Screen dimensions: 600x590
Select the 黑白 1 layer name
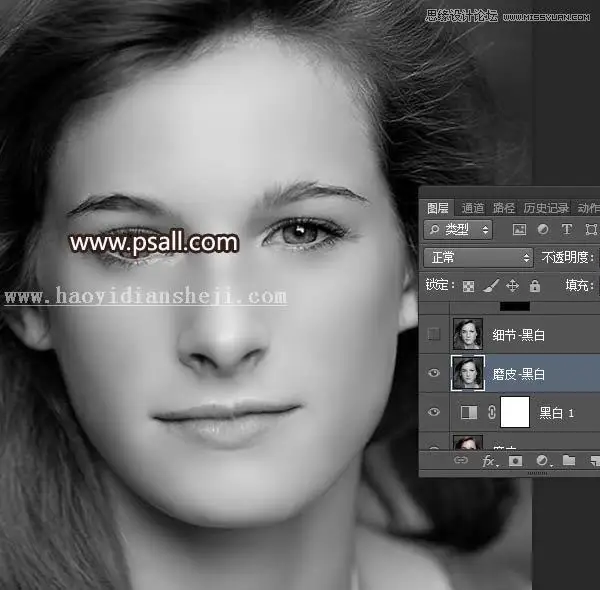pos(556,413)
